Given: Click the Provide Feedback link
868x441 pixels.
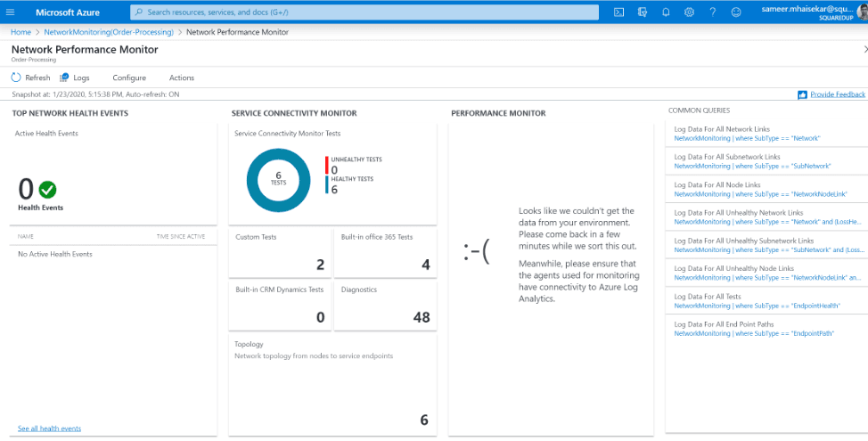Looking at the screenshot, I should [x=831, y=94].
